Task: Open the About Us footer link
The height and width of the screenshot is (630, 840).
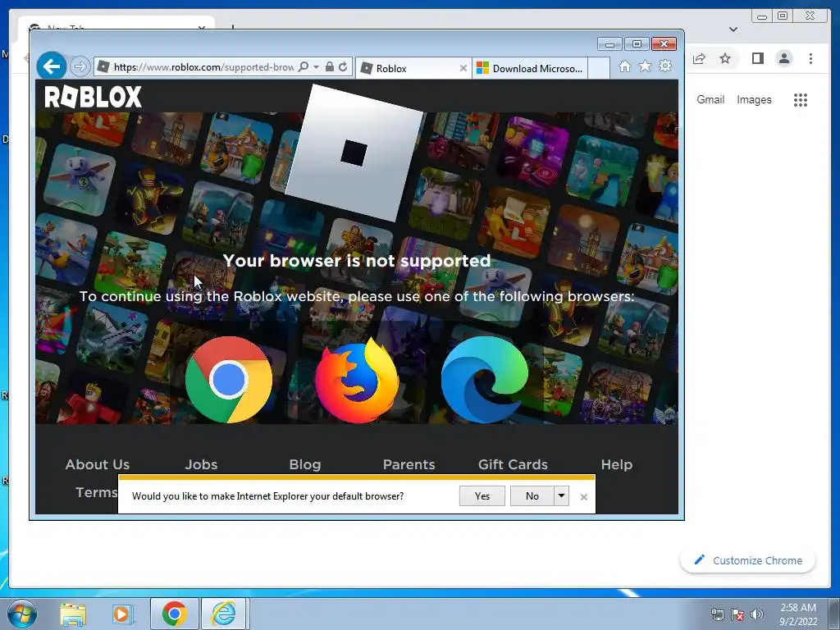Action: point(98,464)
